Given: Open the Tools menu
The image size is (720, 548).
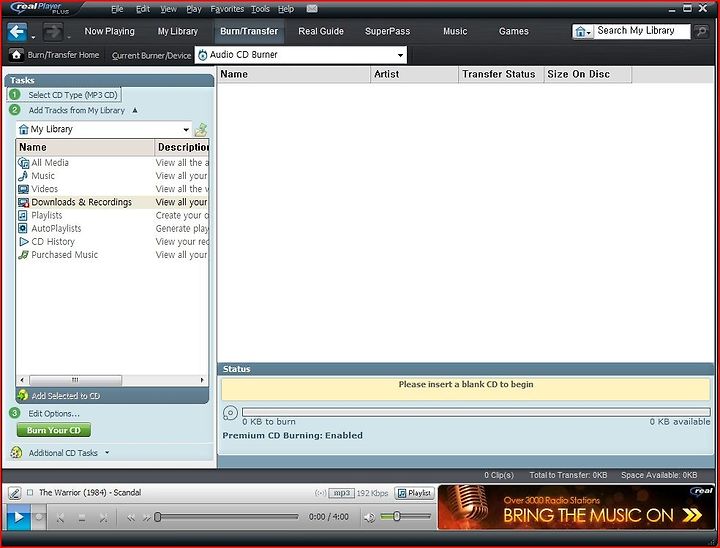Looking at the screenshot, I should click(260, 9).
